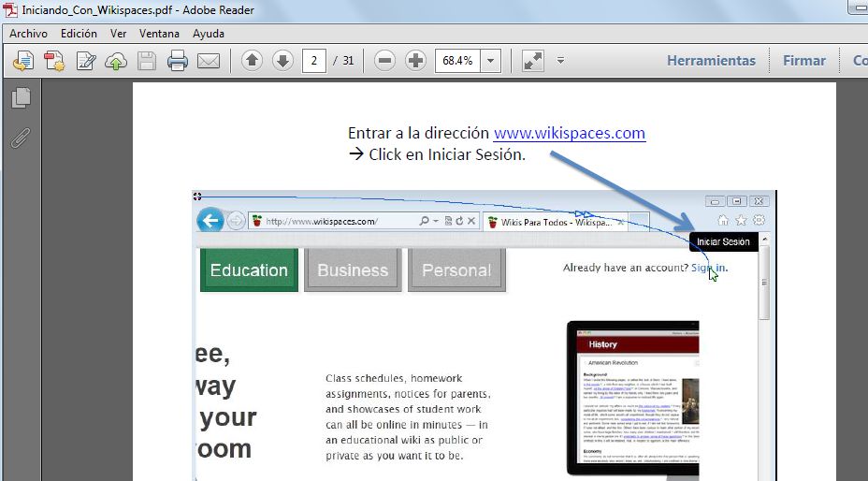Click the total pages '/ 31' text
Image resolution: width=868 pixels, height=481 pixels.
pos(343,61)
